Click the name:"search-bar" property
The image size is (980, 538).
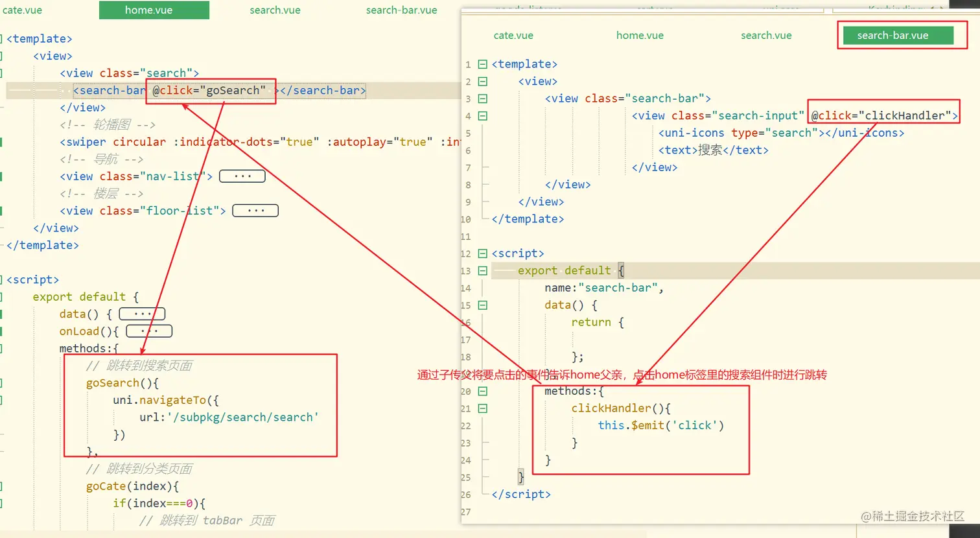(604, 288)
